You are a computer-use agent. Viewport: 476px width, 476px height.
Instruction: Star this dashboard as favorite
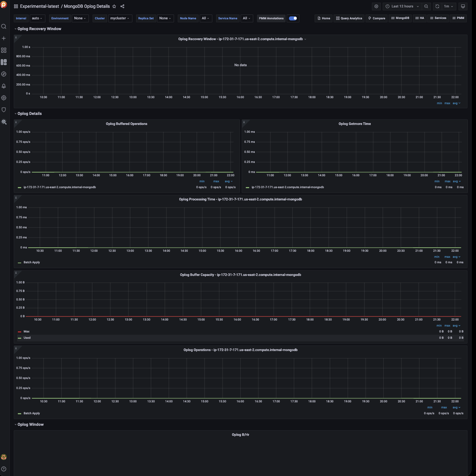(114, 6)
